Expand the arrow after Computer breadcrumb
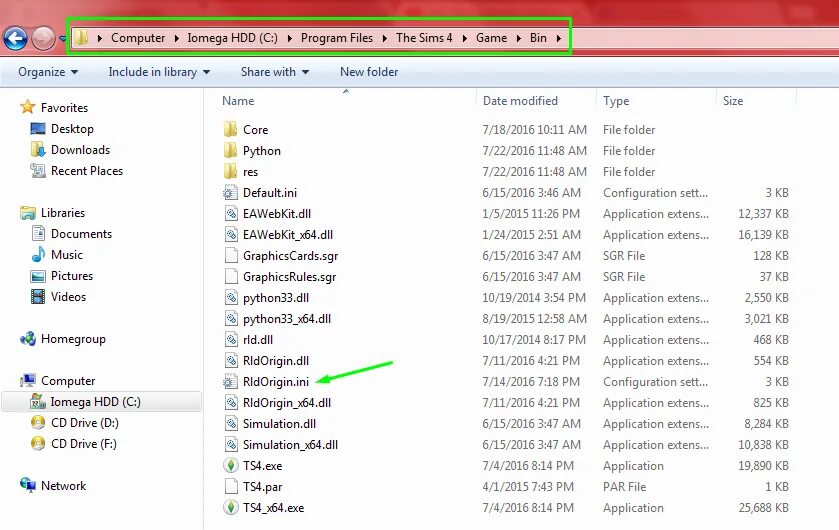Viewport: 839px width, 530px height. pyautogui.click(x=176, y=38)
